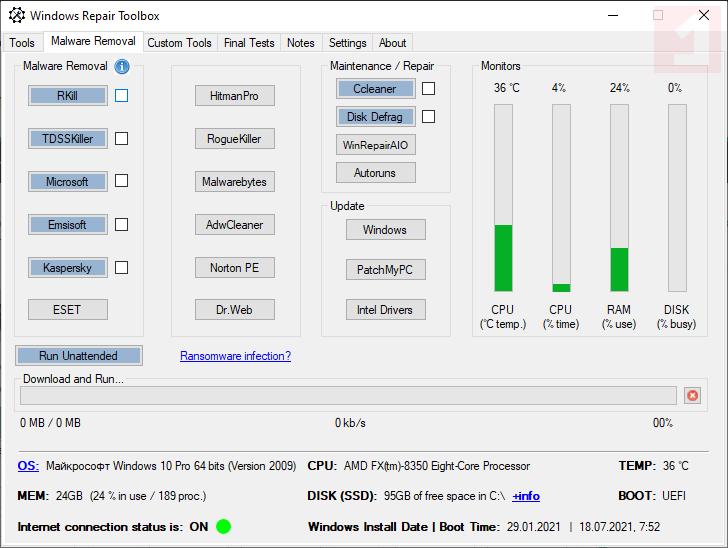Start the Emsisoft scanner

(x=68, y=225)
